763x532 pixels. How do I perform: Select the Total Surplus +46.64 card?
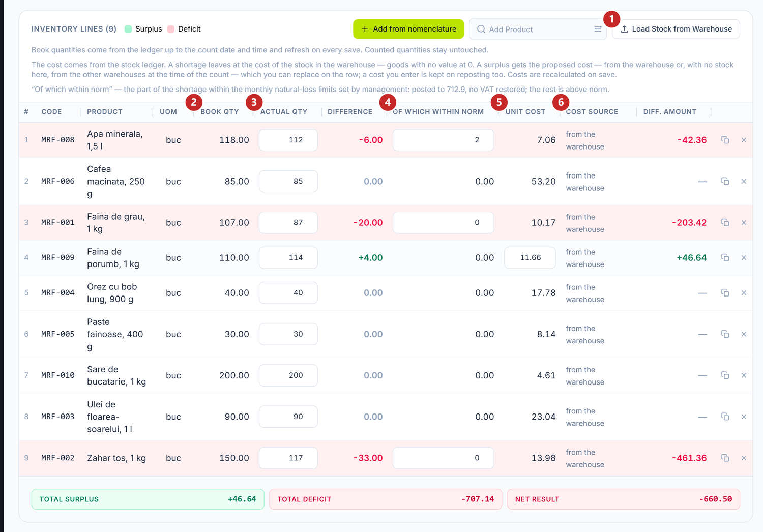pyautogui.click(x=148, y=499)
